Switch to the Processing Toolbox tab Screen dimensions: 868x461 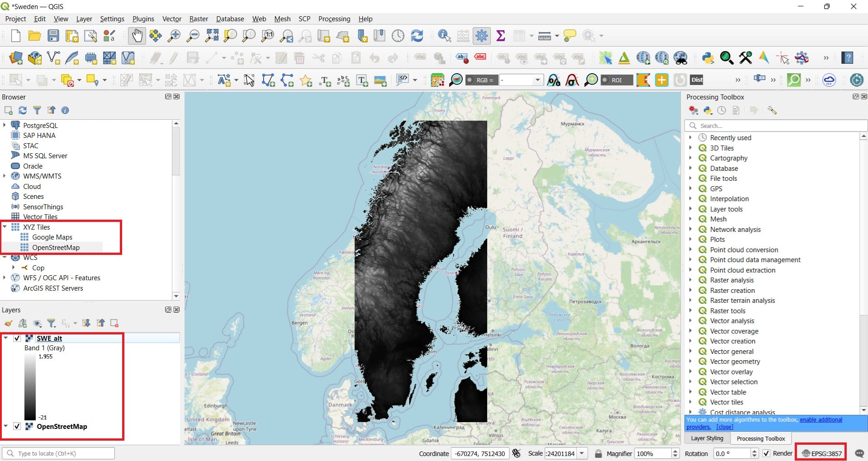[761, 438]
